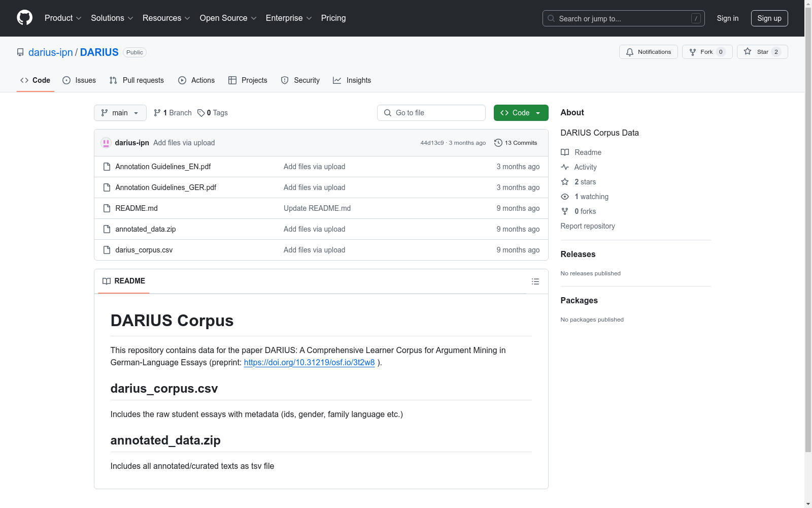812x508 pixels.
Task: Click the 'darius_corpus.csv' file name
Action: [144, 250]
